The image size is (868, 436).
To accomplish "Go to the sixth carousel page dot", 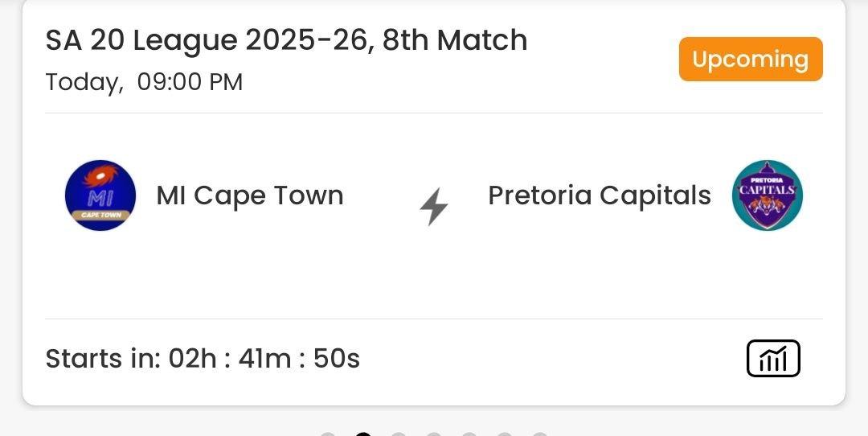I will coord(505,434).
